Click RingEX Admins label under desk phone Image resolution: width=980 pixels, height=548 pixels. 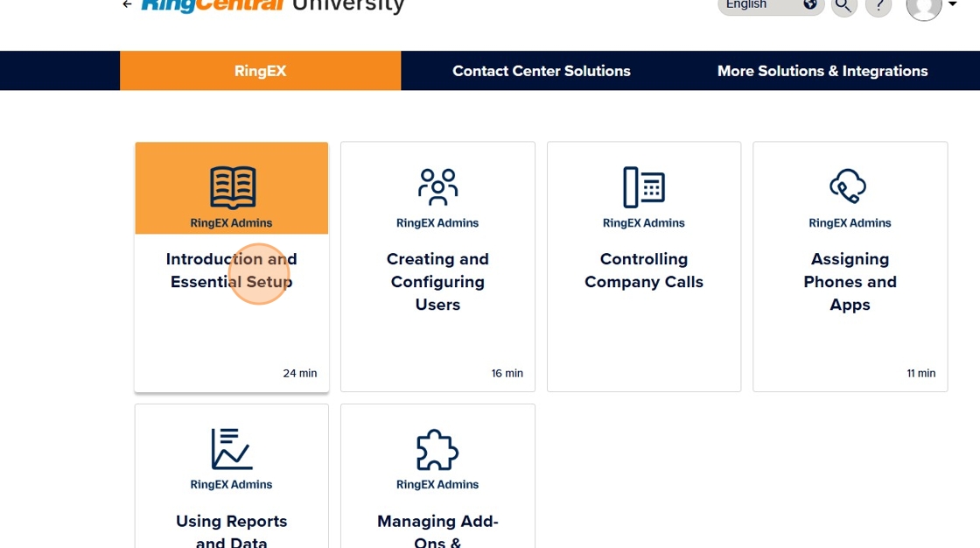coord(644,222)
